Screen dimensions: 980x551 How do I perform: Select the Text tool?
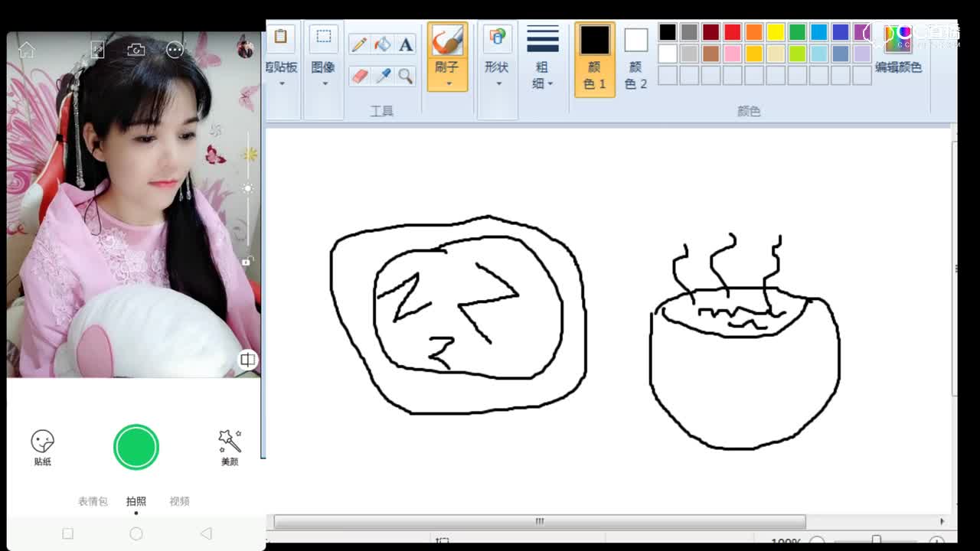coord(406,44)
